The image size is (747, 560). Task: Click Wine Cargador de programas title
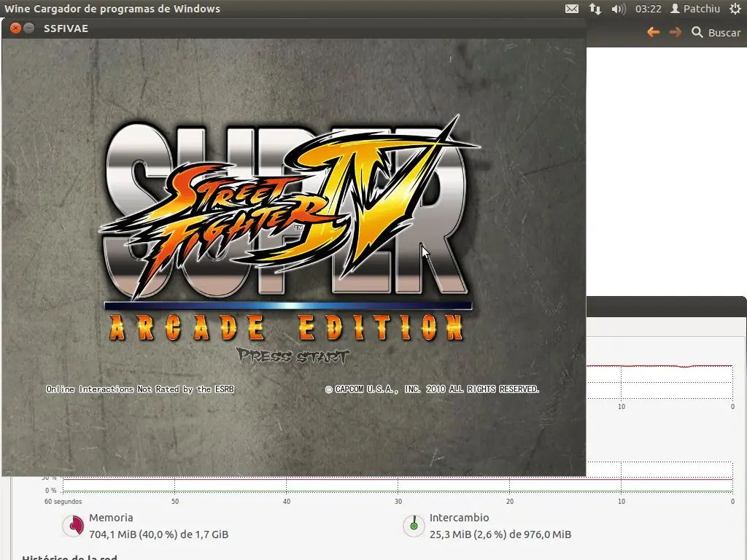tap(112, 9)
